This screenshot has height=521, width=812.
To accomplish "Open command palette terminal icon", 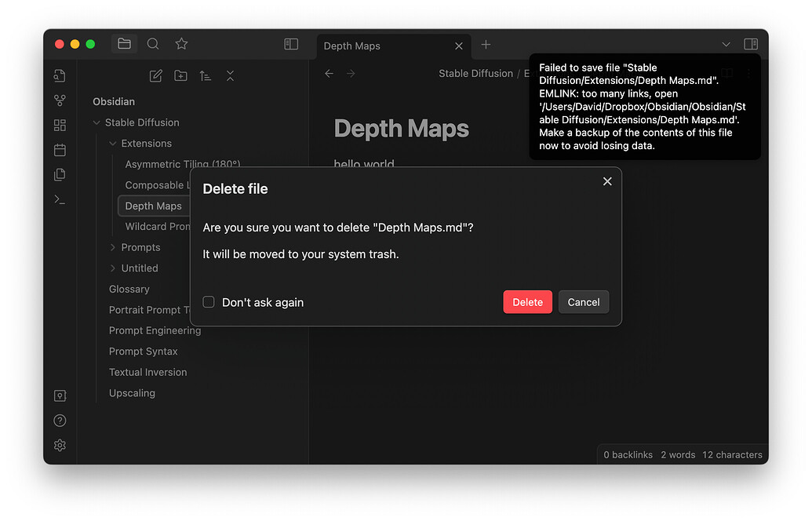I will click(x=60, y=199).
